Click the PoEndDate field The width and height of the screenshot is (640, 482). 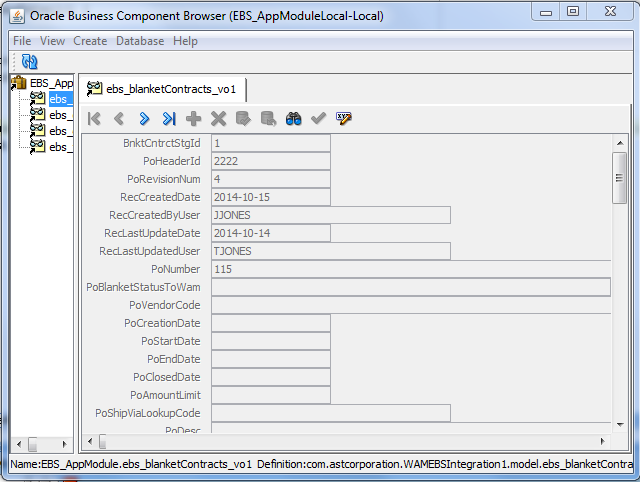coord(271,359)
